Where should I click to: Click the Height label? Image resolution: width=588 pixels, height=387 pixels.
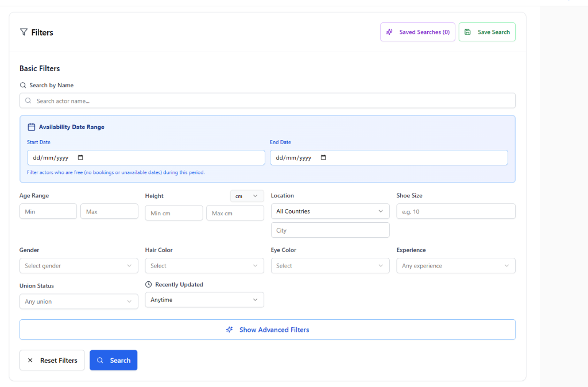coord(154,196)
